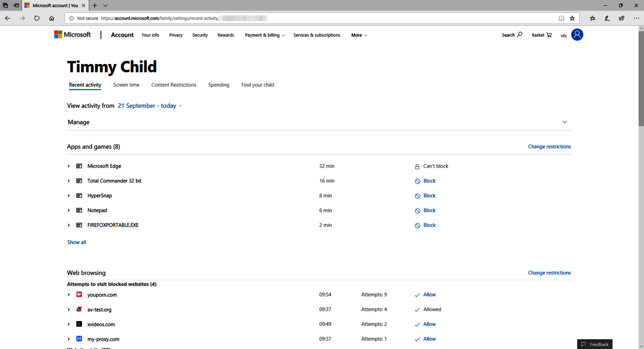Screen dimensions: 644x349
Task: Expand the Microsoft Edge app row
Action: tap(69, 166)
